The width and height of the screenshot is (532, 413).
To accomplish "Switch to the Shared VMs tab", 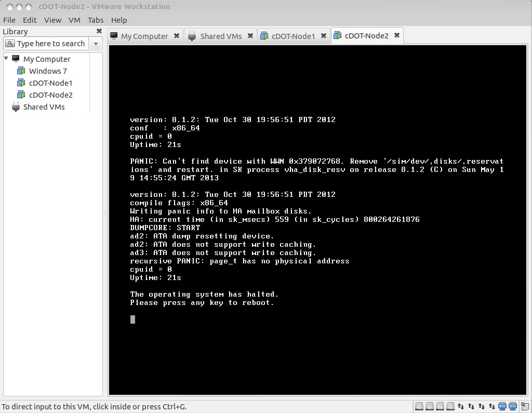I will point(221,36).
